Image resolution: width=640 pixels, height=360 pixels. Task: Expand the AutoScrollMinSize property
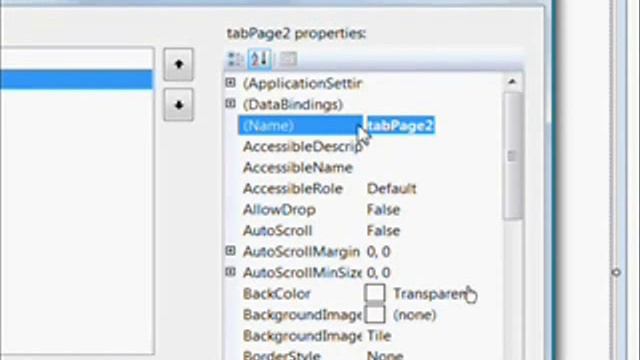[x=231, y=271]
